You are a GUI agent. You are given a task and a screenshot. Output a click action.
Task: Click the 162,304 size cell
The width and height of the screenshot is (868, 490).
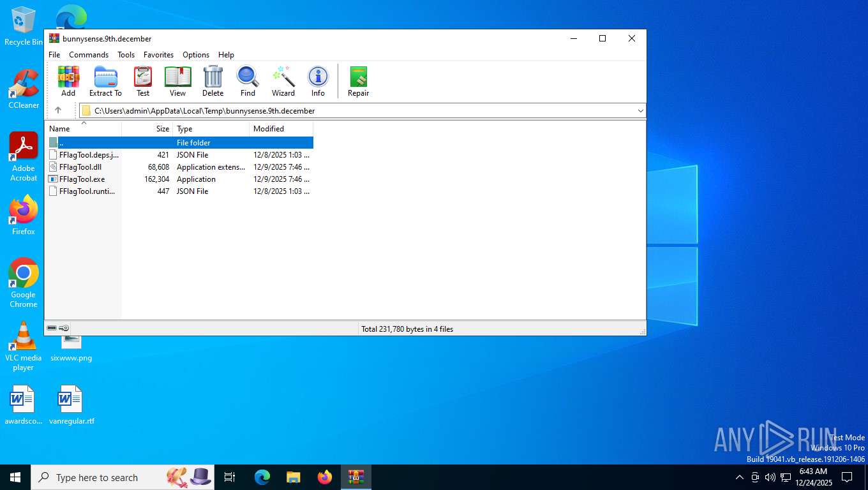(157, 179)
